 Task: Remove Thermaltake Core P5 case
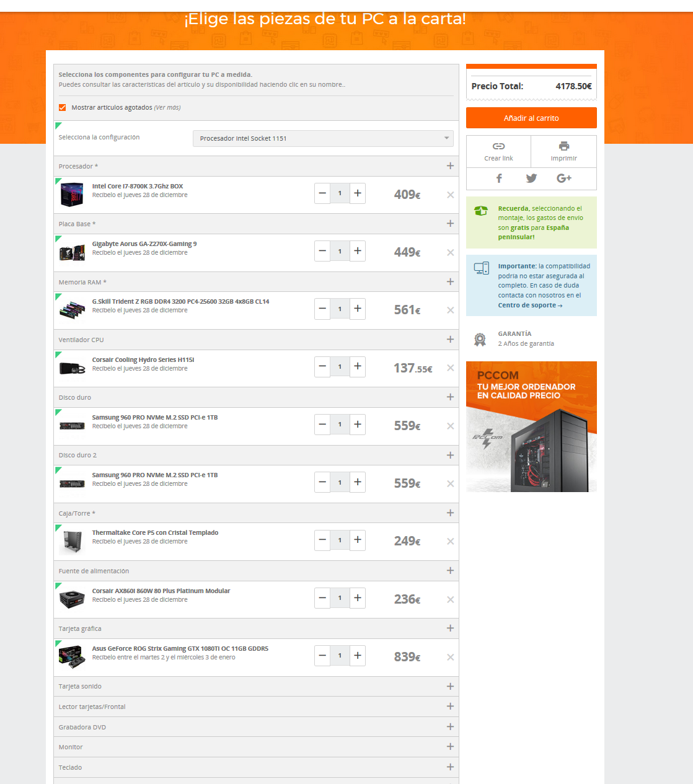tap(451, 541)
